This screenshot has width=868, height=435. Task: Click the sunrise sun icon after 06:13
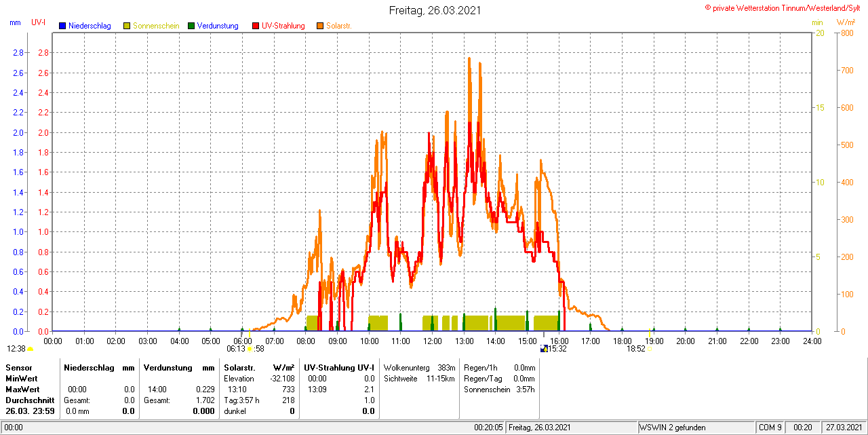click(250, 349)
